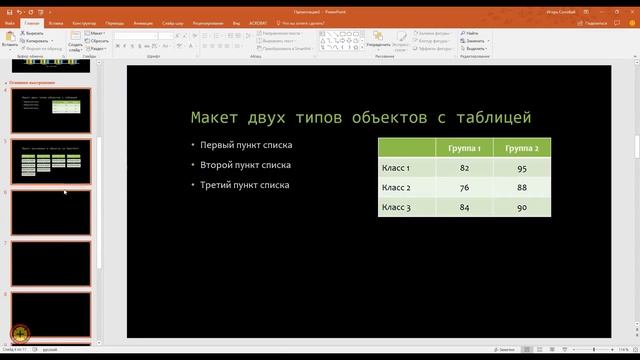Select slide thumbnail with four green column table
Image resolution: width=640 pixels, height=360 pixels.
pyautogui.click(x=51, y=162)
